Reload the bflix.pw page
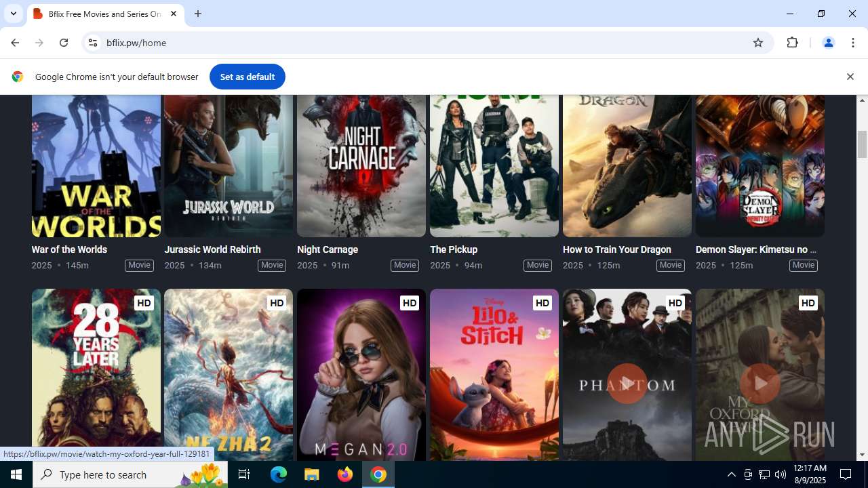The width and height of the screenshot is (868, 488). coord(64,43)
